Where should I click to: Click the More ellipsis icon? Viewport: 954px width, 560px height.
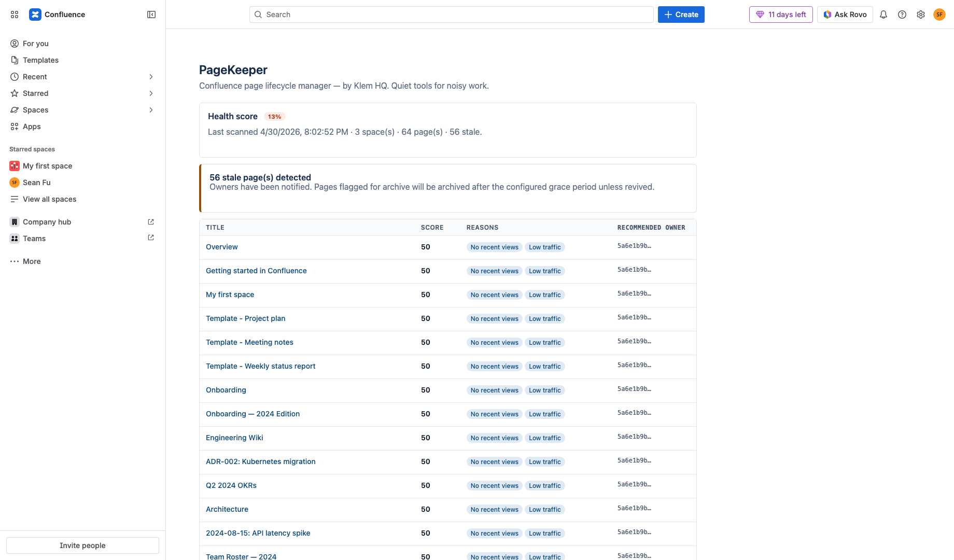coord(15,261)
